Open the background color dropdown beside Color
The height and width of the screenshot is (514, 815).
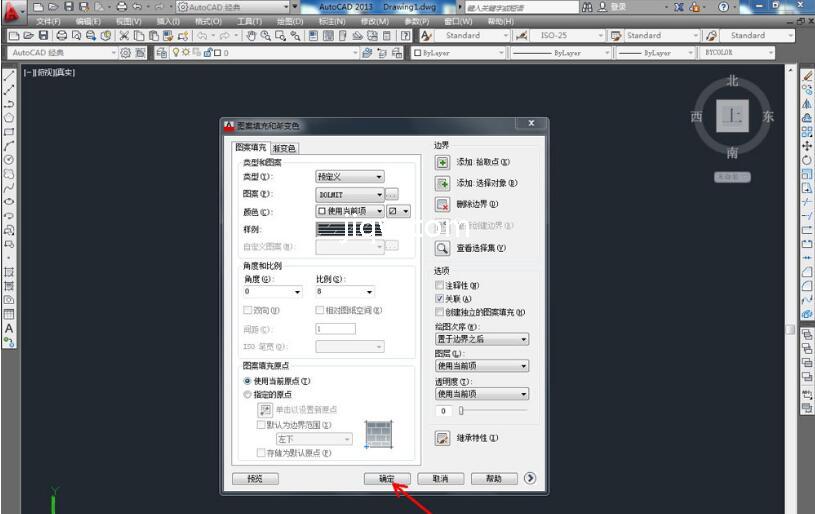pyautogui.click(x=399, y=211)
